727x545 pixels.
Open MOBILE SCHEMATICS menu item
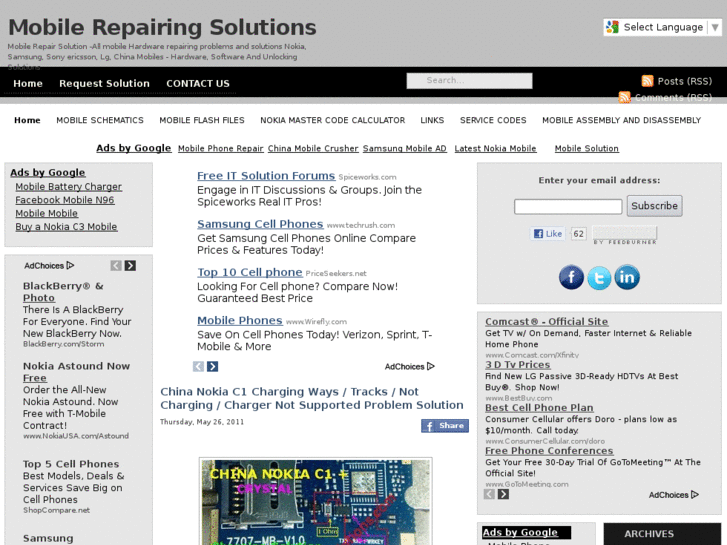coord(100,120)
